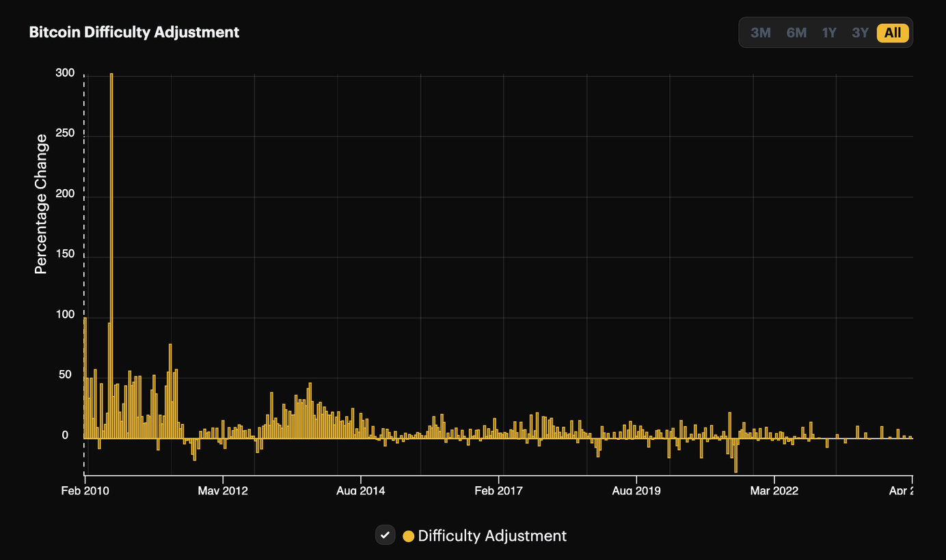Switch to the 1Y view
Screen dimensions: 946x560
click(829, 32)
